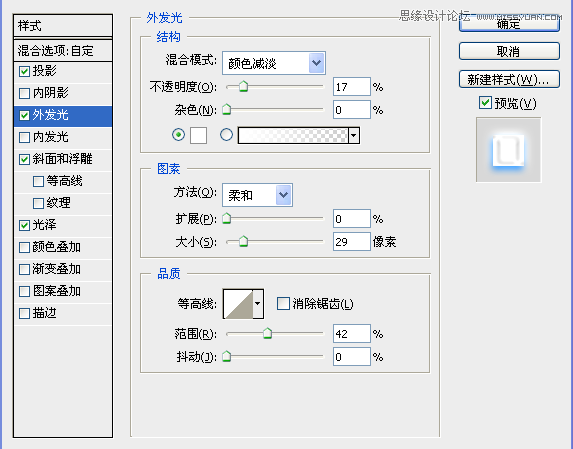This screenshot has height=449, width=573.
Task: Select the solid color radio button
Action: coord(178,135)
